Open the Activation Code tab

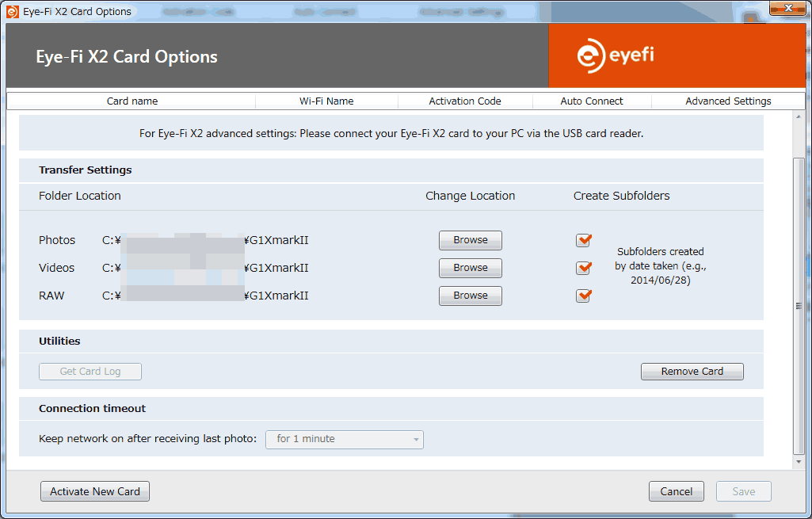(465, 101)
